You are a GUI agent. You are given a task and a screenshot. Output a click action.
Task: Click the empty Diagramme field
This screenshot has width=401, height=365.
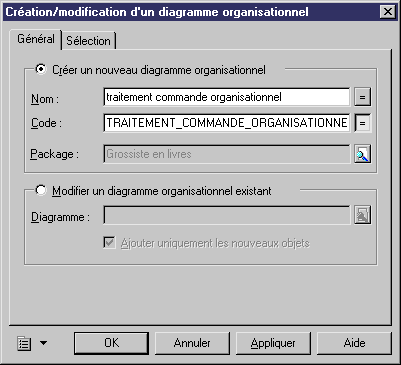click(227, 215)
